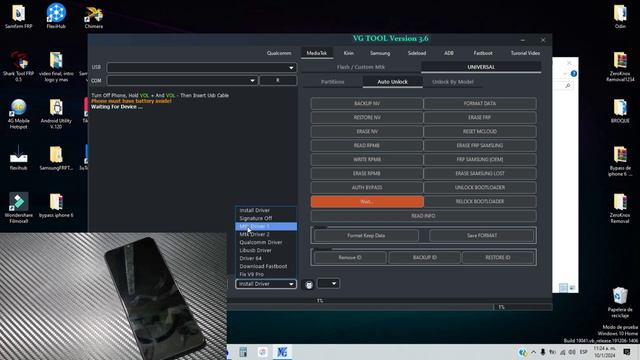Screen dimensions: 640x360
Task: Switch to the Samsung tab
Action: (x=380, y=53)
